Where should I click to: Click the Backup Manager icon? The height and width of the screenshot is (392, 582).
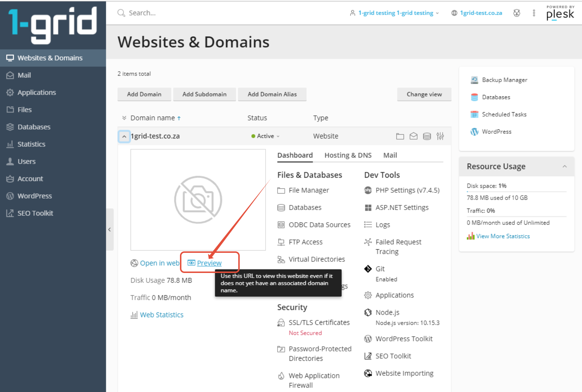474,80
